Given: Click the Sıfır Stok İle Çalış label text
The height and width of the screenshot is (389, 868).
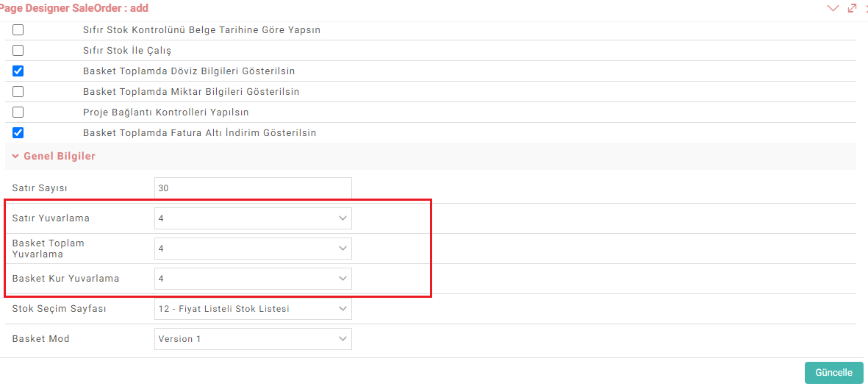Looking at the screenshot, I should pos(126,51).
